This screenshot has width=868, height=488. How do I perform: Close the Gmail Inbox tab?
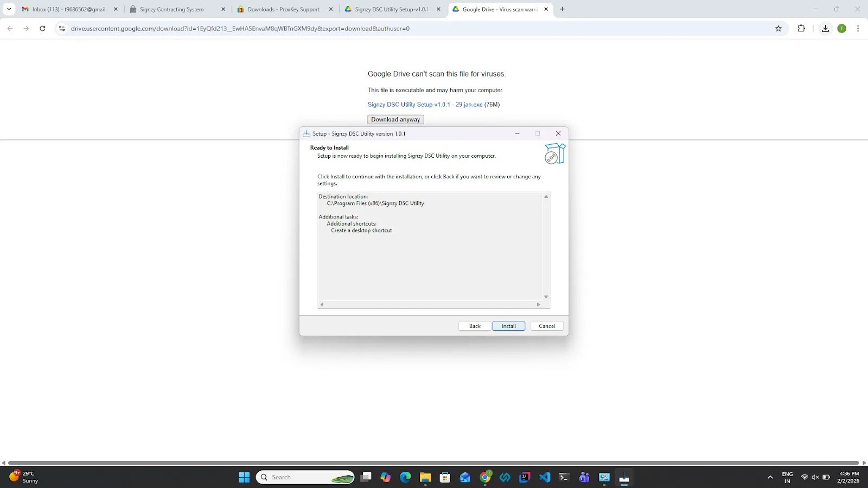click(x=116, y=9)
